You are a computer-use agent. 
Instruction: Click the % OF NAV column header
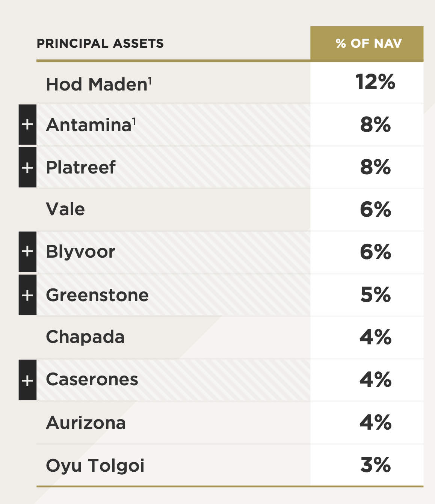pos(368,44)
